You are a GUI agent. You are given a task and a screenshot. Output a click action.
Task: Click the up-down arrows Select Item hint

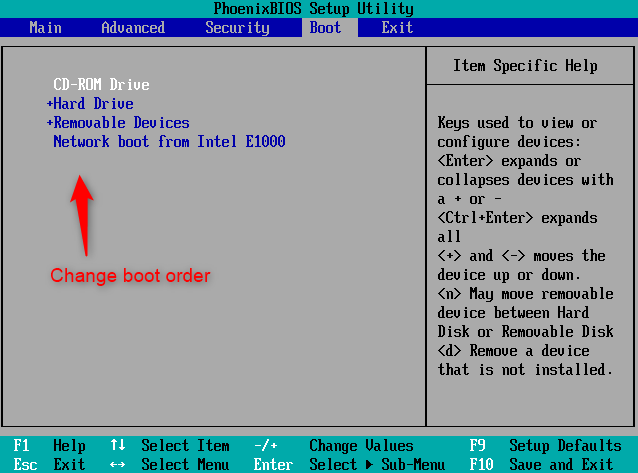click(x=170, y=446)
